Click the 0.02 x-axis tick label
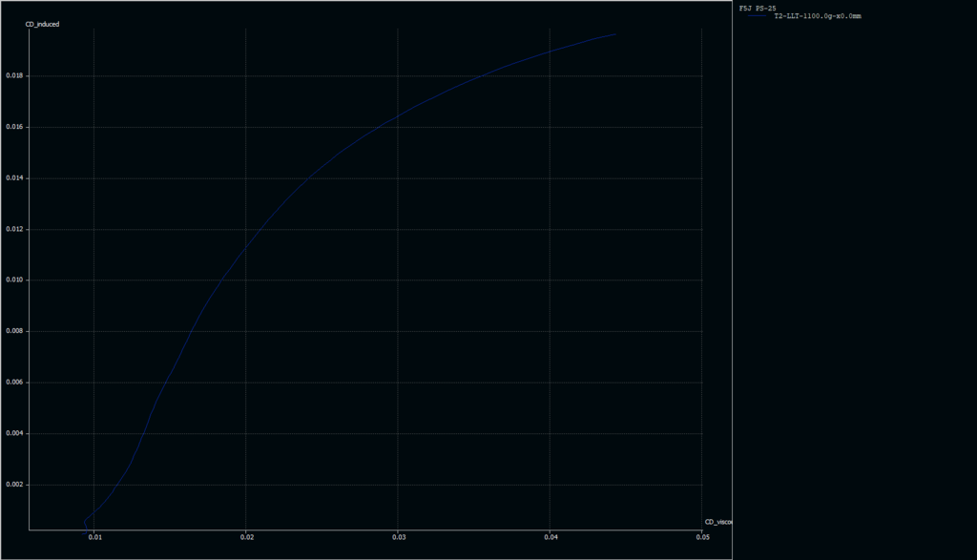The width and height of the screenshot is (977, 560). [x=246, y=538]
